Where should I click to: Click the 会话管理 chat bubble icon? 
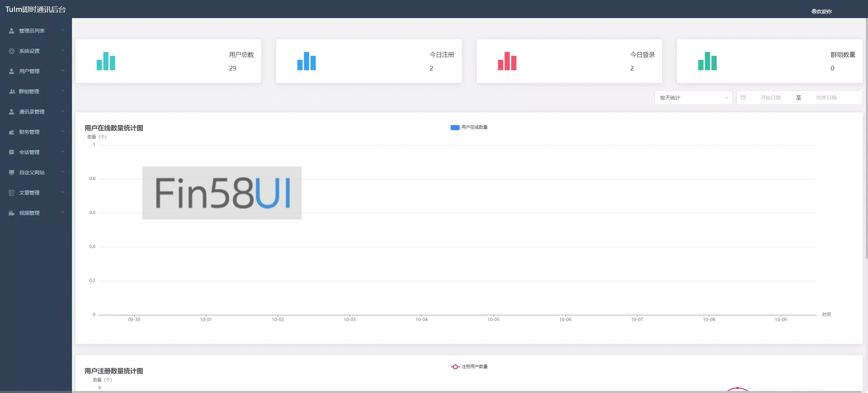[12, 152]
